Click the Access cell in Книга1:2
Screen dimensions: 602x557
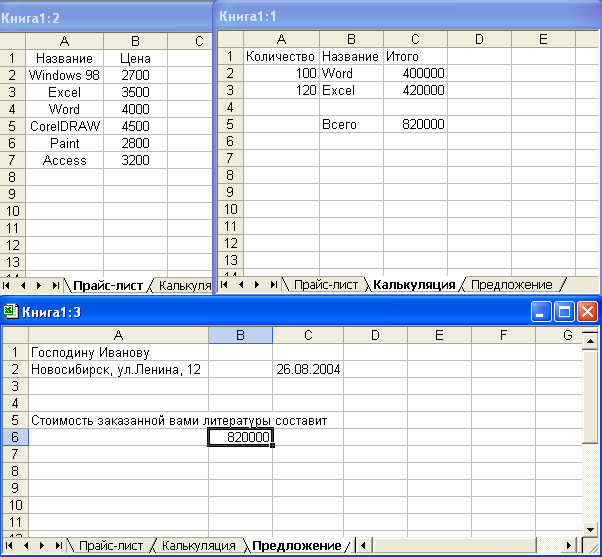64,160
